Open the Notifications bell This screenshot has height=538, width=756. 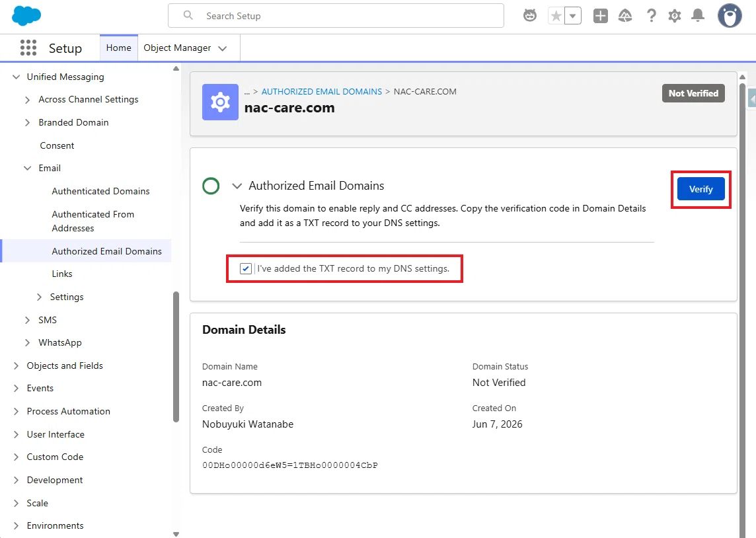click(x=698, y=16)
